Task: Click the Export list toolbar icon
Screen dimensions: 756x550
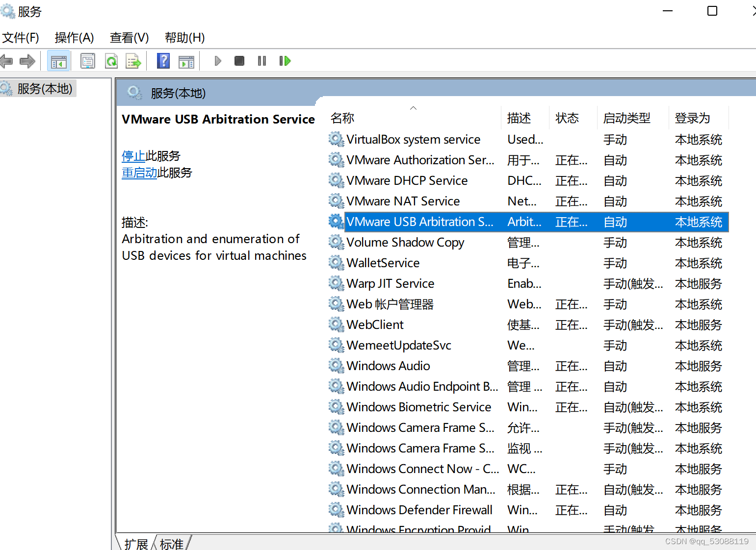Action: point(133,61)
